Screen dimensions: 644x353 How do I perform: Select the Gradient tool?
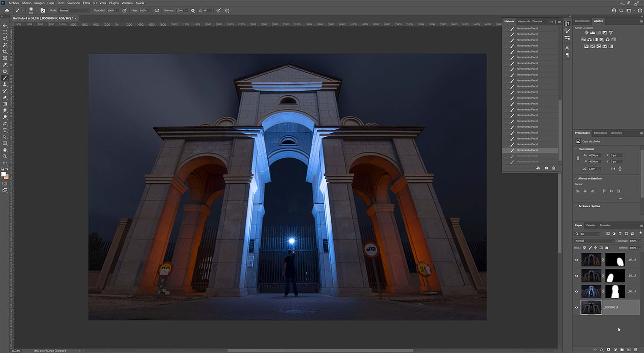(x=5, y=104)
